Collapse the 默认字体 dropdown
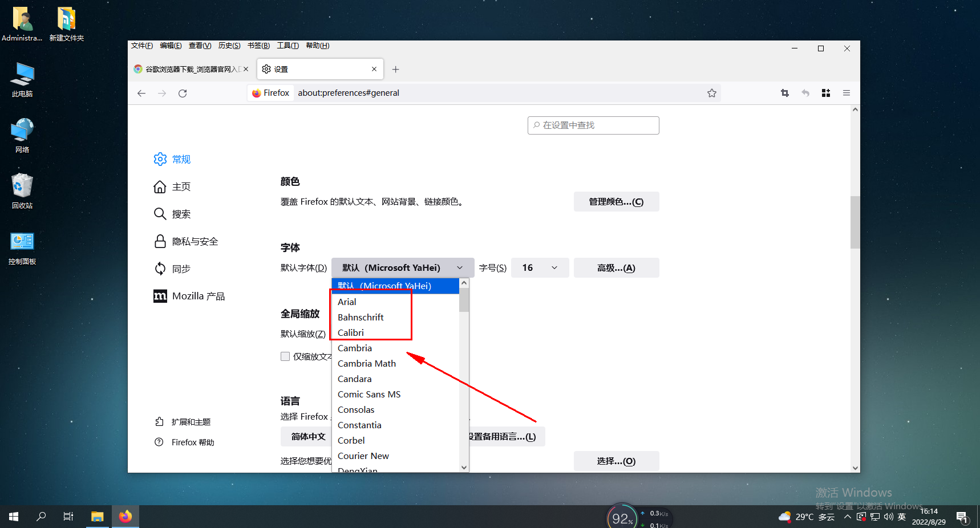 click(403, 268)
